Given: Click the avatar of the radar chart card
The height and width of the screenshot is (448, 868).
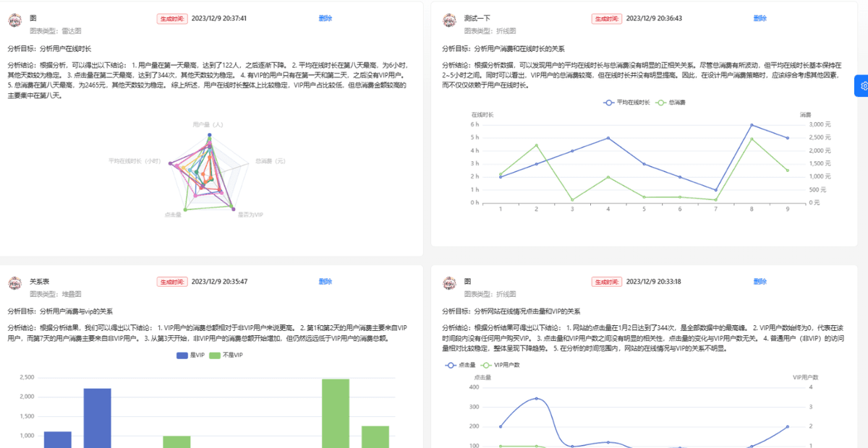Looking at the screenshot, I should 14,21.
